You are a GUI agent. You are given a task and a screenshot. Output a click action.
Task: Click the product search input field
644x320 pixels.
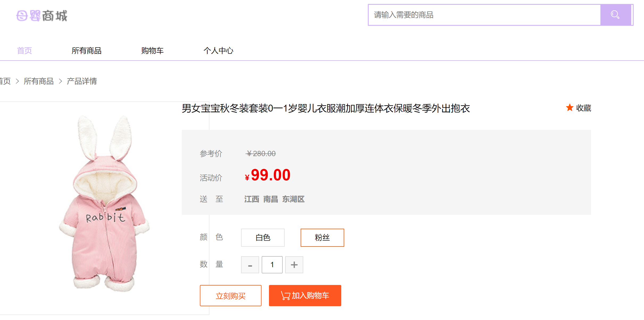(x=484, y=15)
